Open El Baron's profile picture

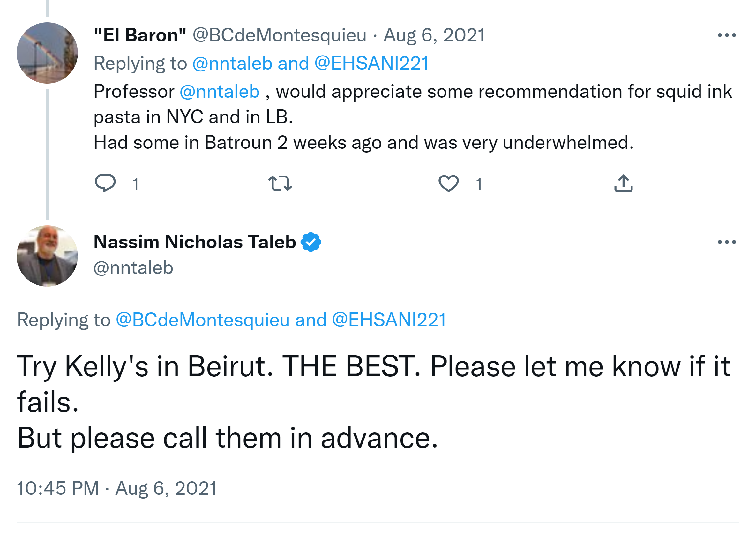(x=47, y=53)
